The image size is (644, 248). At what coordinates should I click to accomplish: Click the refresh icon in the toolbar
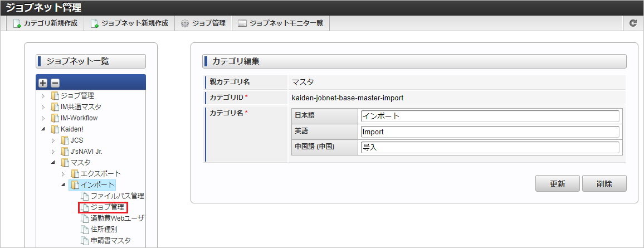point(633,23)
